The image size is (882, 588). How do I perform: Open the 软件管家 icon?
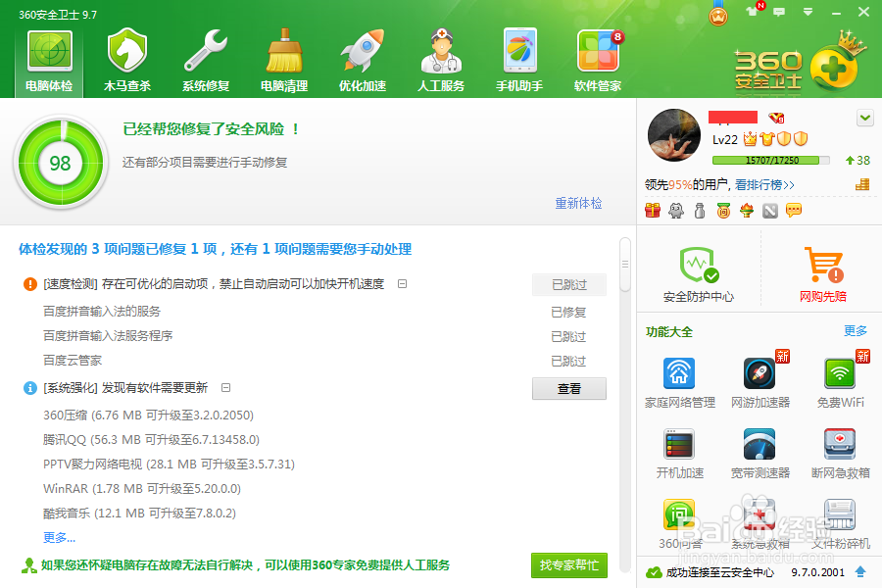pos(598,62)
